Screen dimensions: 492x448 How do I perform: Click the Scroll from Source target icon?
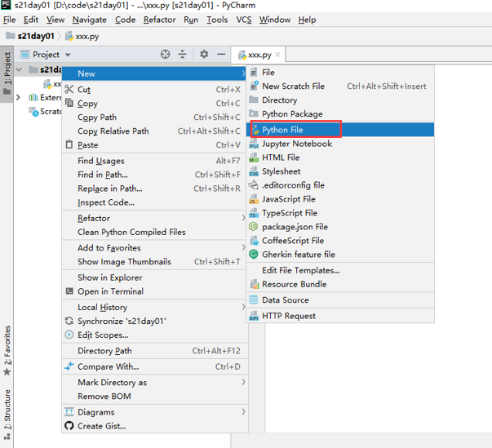click(x=166, y=55)
